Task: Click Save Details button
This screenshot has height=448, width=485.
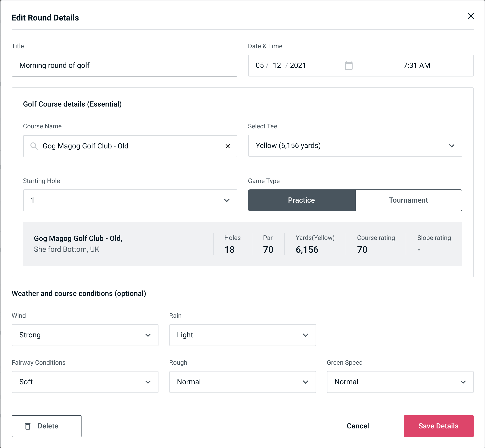Action: point(438,426)
